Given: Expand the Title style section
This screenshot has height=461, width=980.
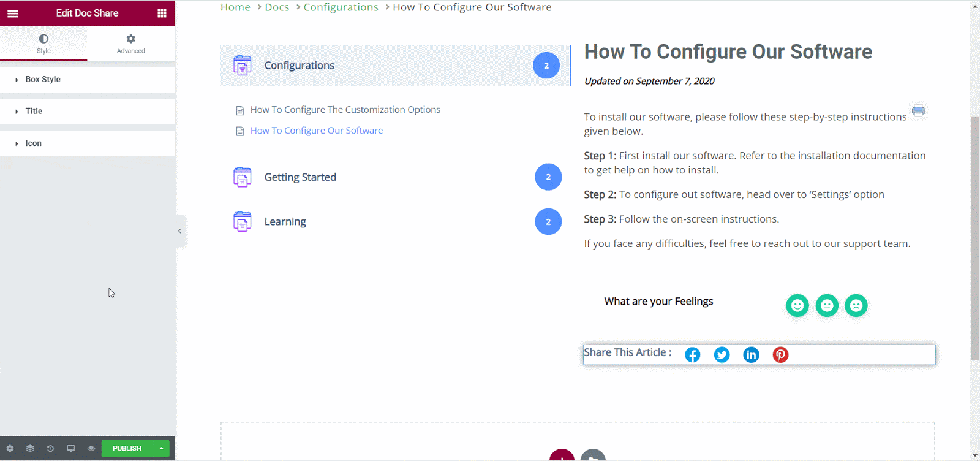Looking at the screenshot, I should [x=34, y=112].
